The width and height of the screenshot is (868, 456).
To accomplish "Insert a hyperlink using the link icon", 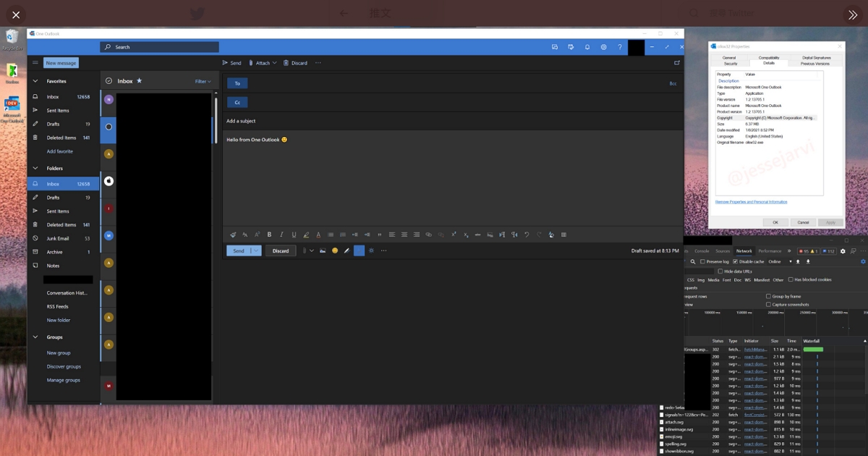I will 429,235.
